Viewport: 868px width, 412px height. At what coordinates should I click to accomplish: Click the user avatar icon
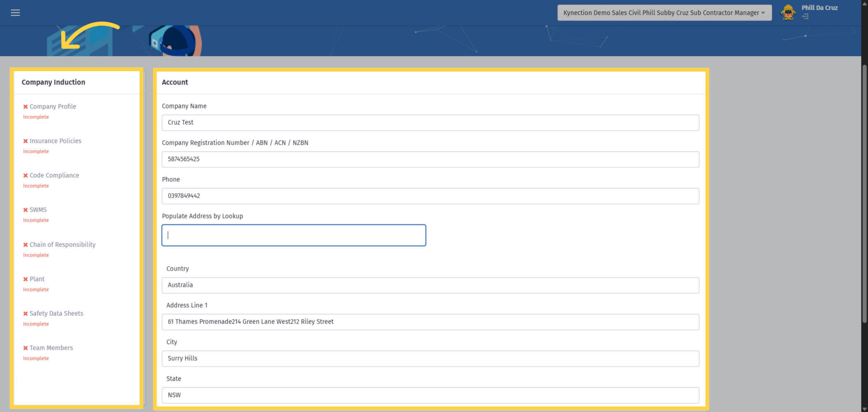click(x=788, y=13)
